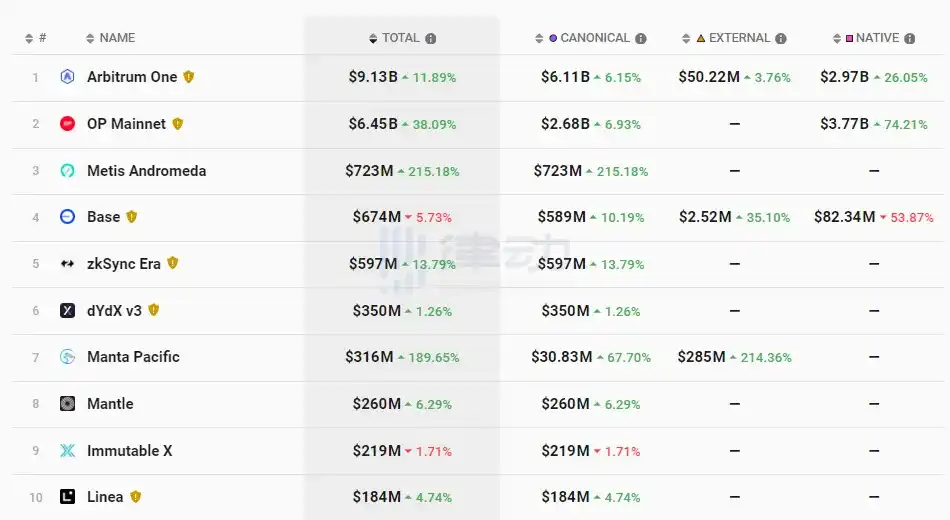Click the dYdX v3 logo icon
The width and height of the screenshot is (950, 520).
(x=68, y=311)
